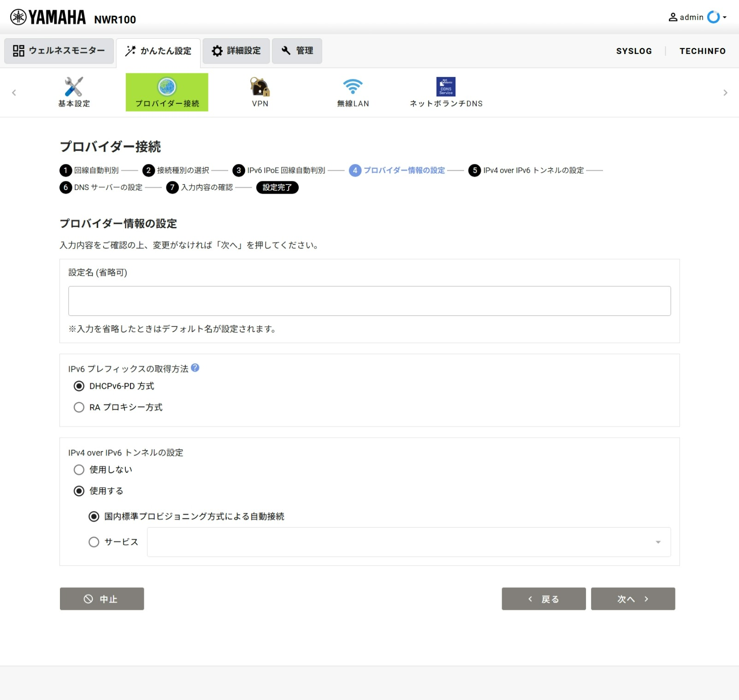The width and height of the screenshot is (739, 700).
Task: Click the help icon beside IPv6 プレフィックスの取得方法
Action: point(195,368)
